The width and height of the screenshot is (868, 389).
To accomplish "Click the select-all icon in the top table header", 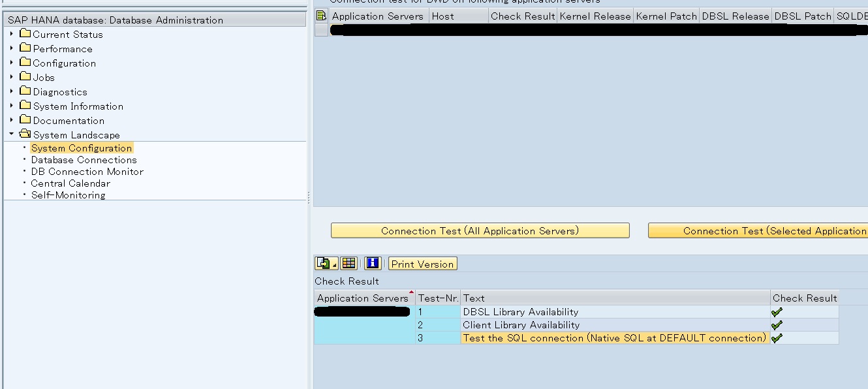I will [321, 16].
